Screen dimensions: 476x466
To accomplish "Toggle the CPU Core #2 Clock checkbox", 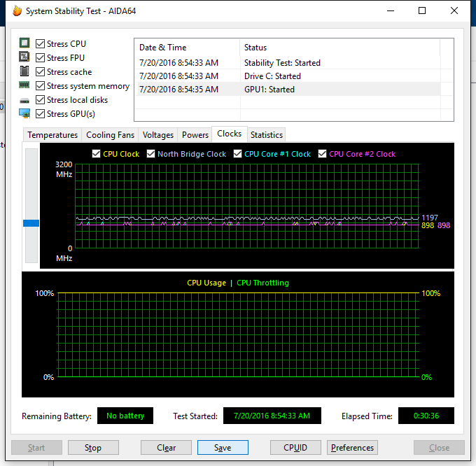I will coord(323,154).
